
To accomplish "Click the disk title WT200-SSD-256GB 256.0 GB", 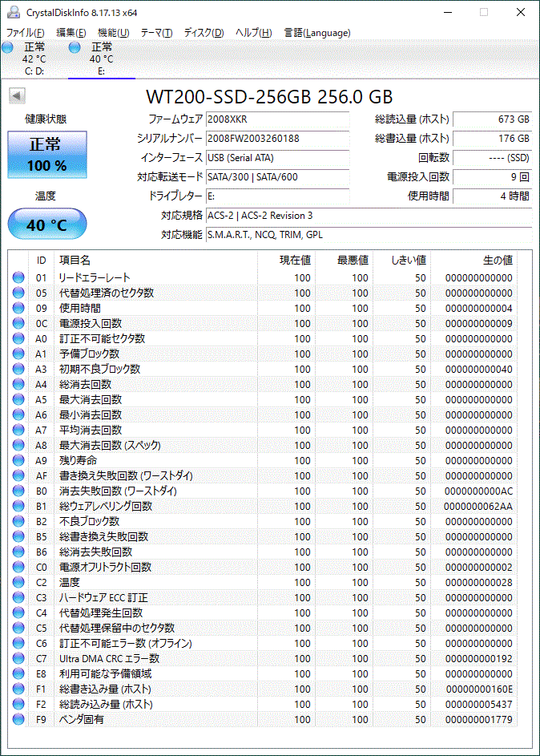I will point(269,96).
